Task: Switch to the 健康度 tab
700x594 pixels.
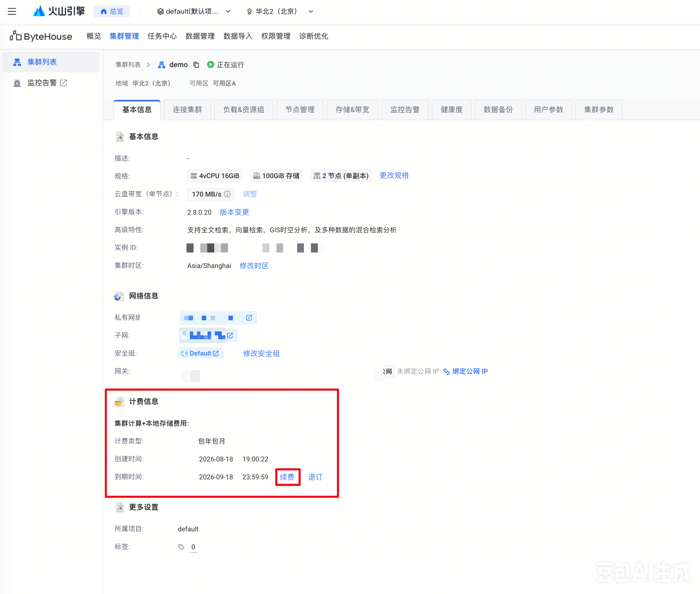Action: pyautogui.click(x=452, y=110)
